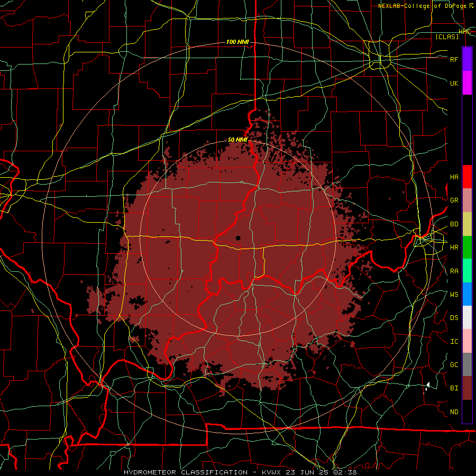Viewport: 476px width, 476px height.
Task: Click the BI legend label
Action: tap(454, 388)
